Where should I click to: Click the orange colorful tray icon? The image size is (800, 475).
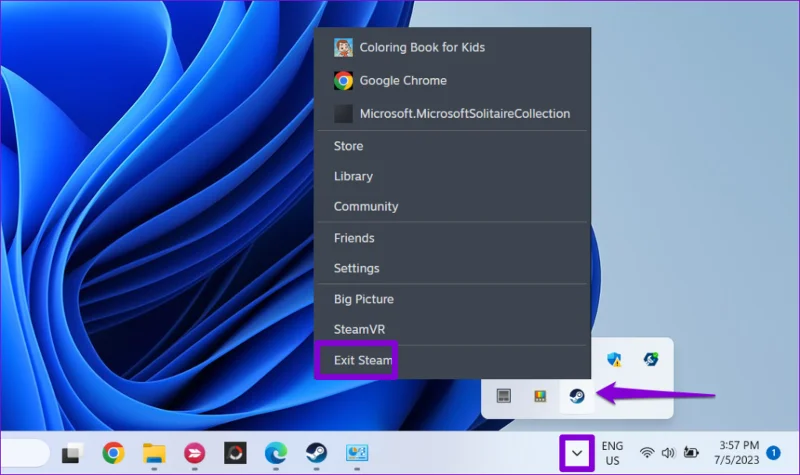pos(540,396)
